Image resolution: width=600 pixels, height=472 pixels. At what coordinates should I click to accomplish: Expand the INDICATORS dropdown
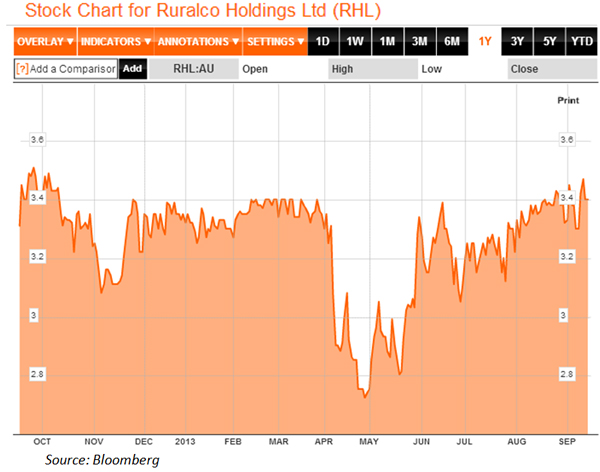pos(115,42)
